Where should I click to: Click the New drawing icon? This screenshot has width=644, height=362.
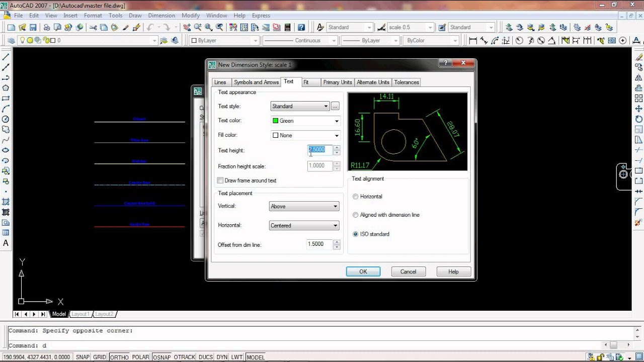point(11,28)
